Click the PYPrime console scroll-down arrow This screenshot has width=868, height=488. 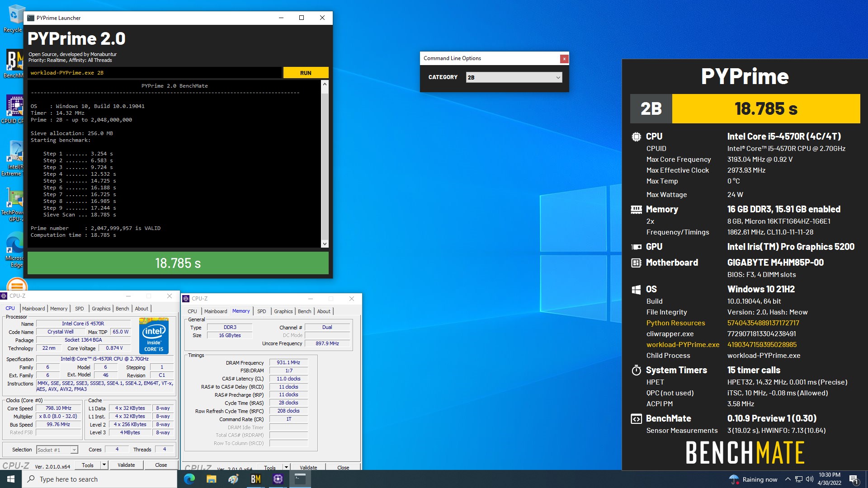pyautogui.click(x=325, y=244)
